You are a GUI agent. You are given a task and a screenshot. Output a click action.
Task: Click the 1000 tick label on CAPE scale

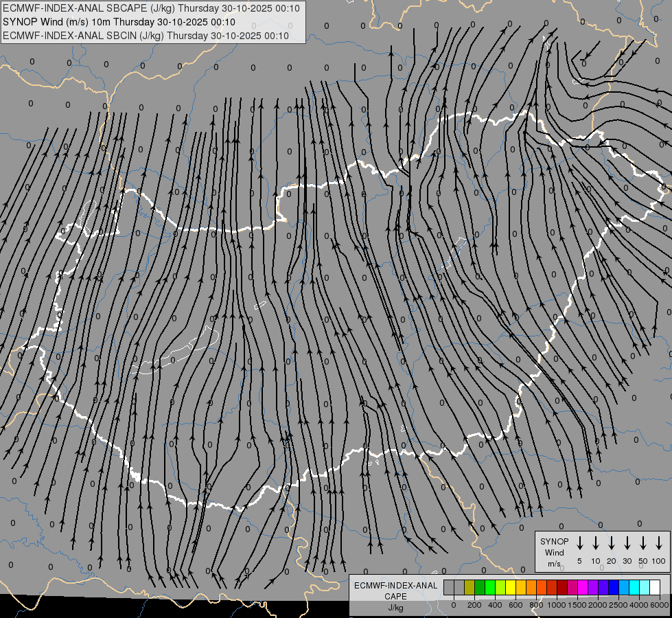[x=556, y=605]
